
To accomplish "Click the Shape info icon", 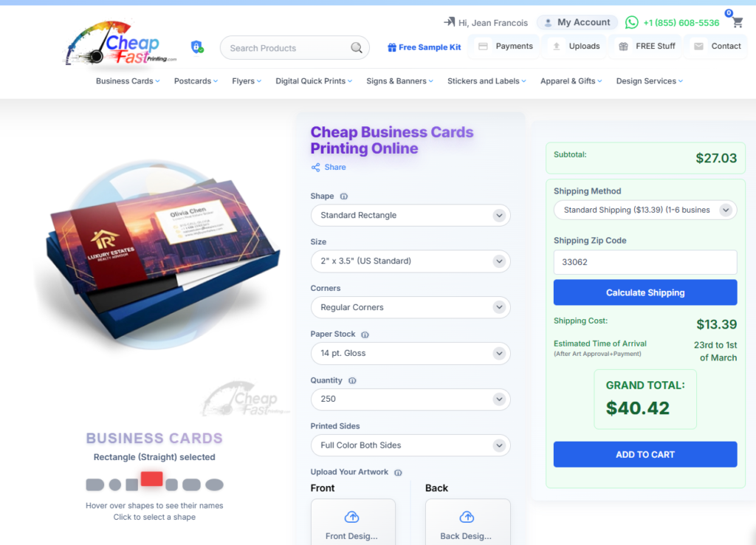I will coord(344,196).
